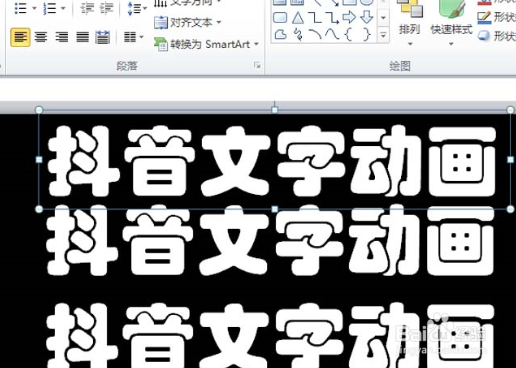Select the third row 抖音文字动画 text
The image size is (516, 368).
[x=270, y=335]
